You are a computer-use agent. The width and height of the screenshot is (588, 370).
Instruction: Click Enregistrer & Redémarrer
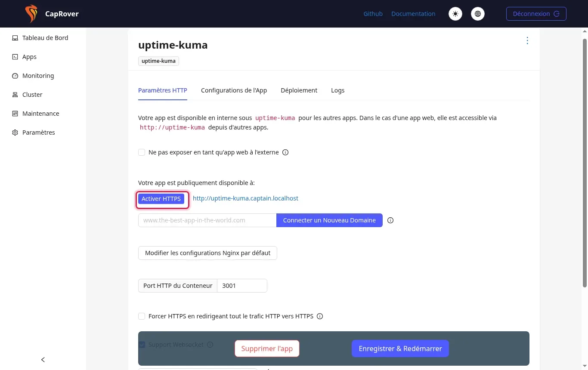(x=400, y=348)
